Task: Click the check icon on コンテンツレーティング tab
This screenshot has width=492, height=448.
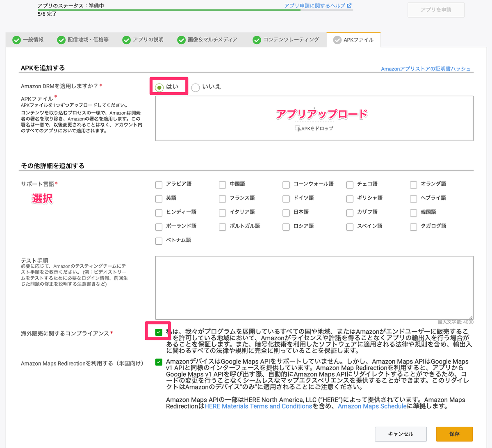Action: [257, 40]
